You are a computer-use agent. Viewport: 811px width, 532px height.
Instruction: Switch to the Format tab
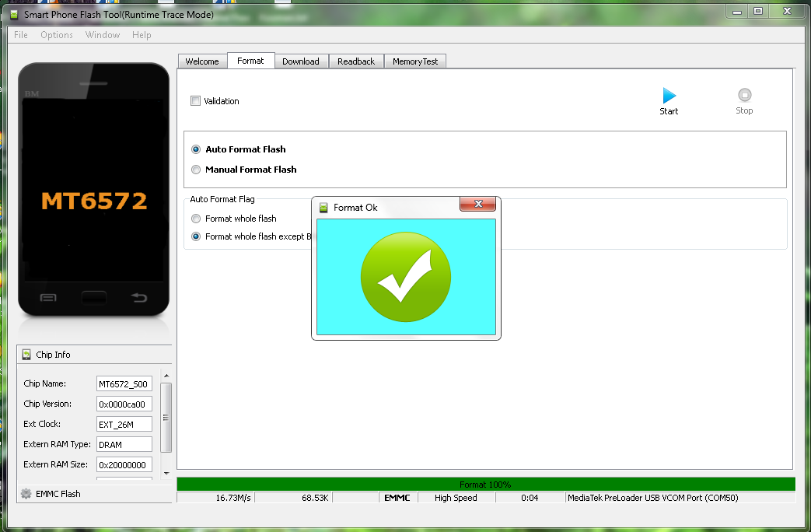coord(250,61)
